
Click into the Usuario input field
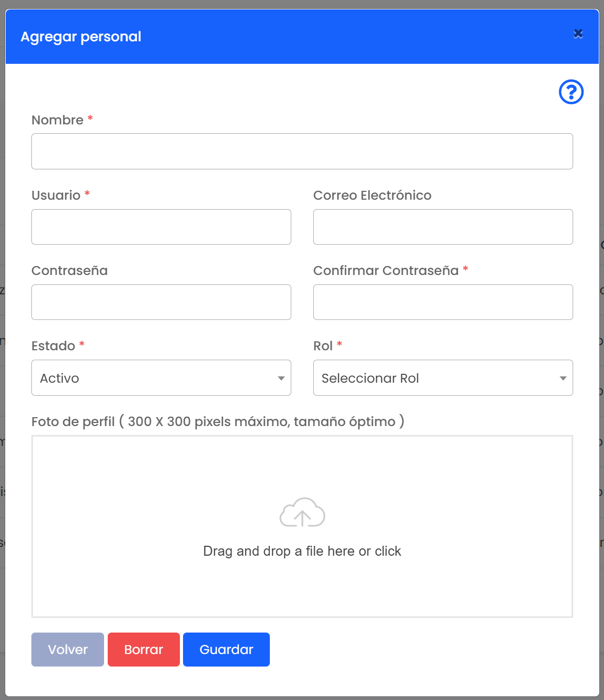point(161,227)
